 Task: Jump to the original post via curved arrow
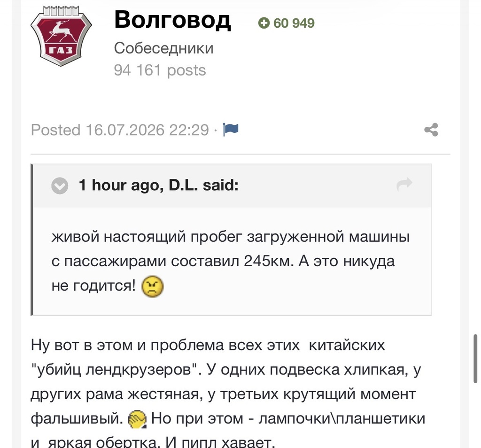pyautogui.click(x=404, y=184)
